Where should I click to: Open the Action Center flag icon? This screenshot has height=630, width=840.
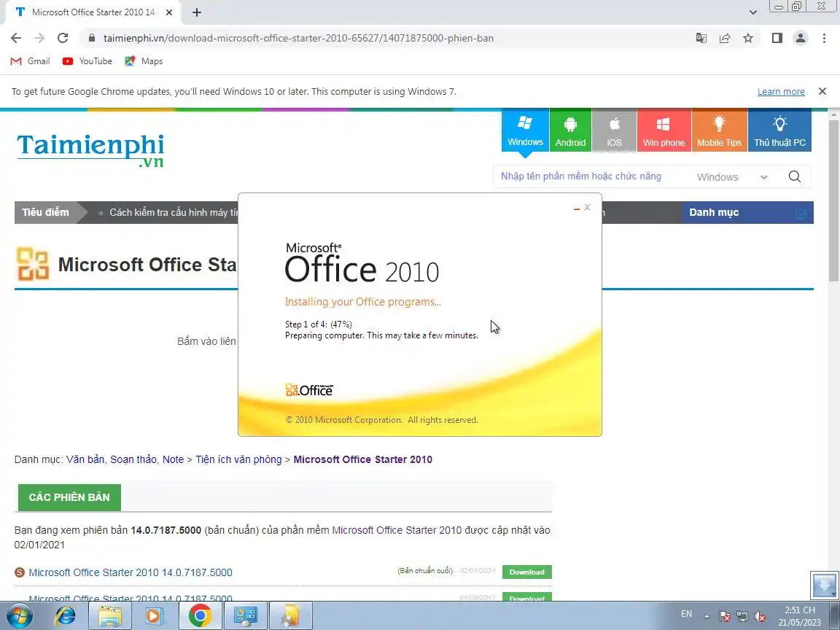(724, 616)
